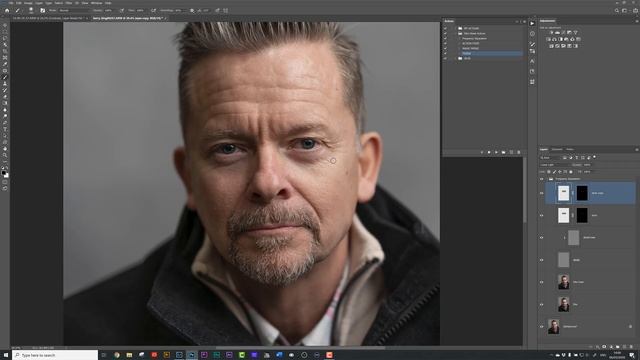Screen dimensions: 640x360
Task: Select the Move tool
Action: tap(5, 25)
